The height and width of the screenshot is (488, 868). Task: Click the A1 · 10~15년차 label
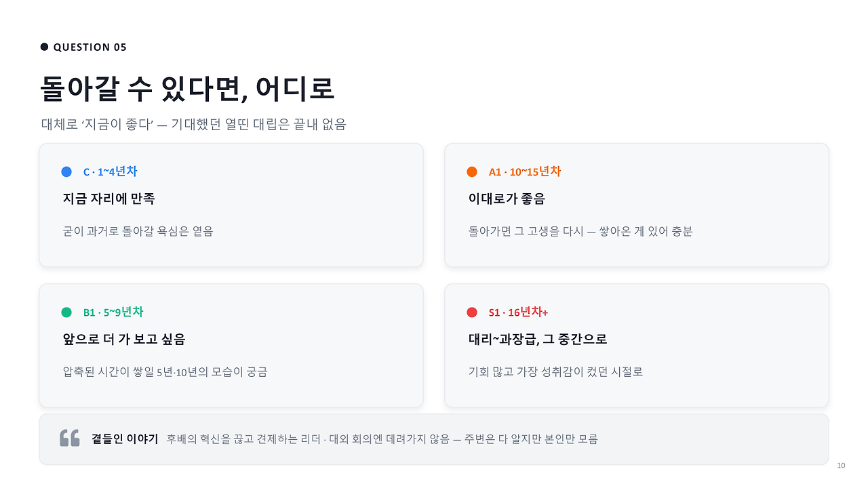pos(525,172)
